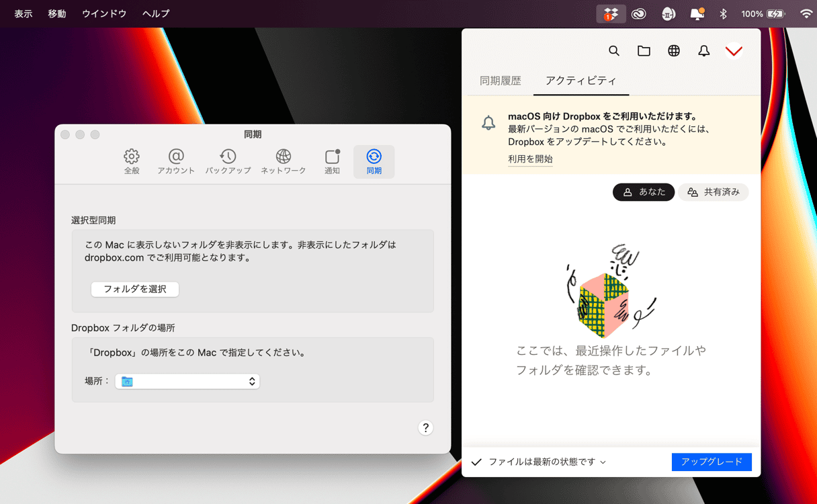The height and width of the screenshot is (504, 817).
Task: Click the アップグレード button
Action: coord(712,462)
